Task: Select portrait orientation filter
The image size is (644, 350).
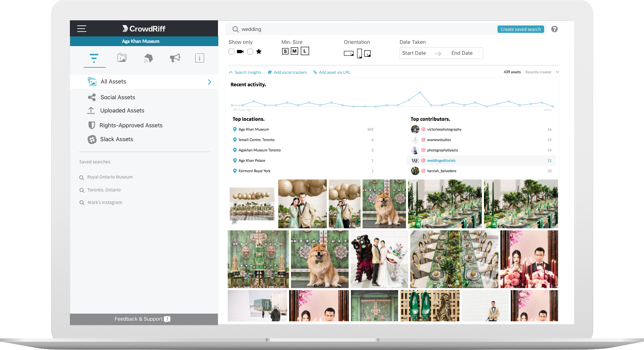Action: (359, 53)
